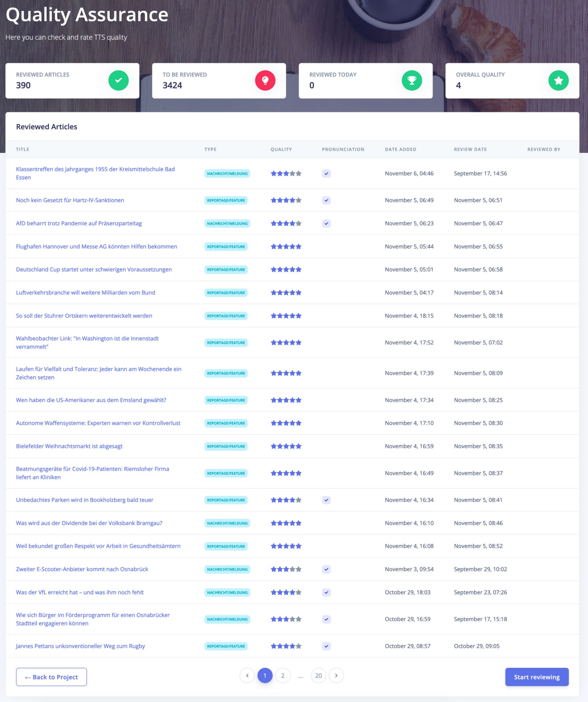This screenshot has width=588, height=702.
Task: Go to previous page with left chevron
Action: 247,676
